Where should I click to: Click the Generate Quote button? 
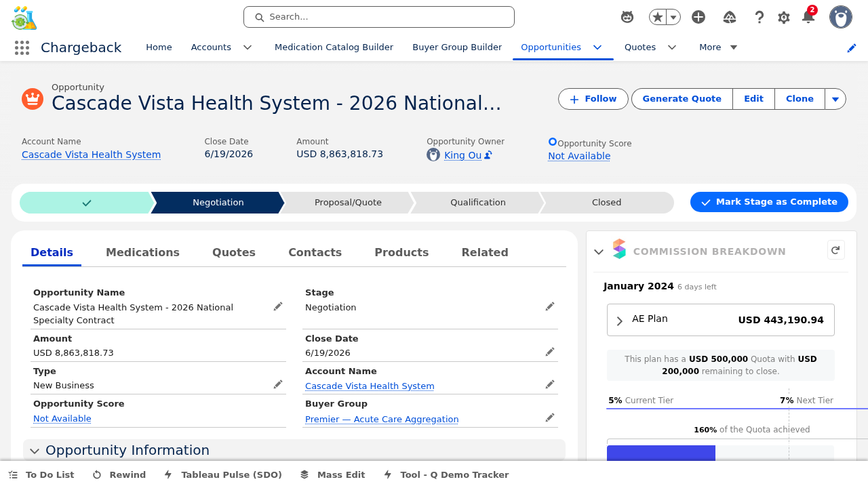pyautogui.click(x=682, y=99)
